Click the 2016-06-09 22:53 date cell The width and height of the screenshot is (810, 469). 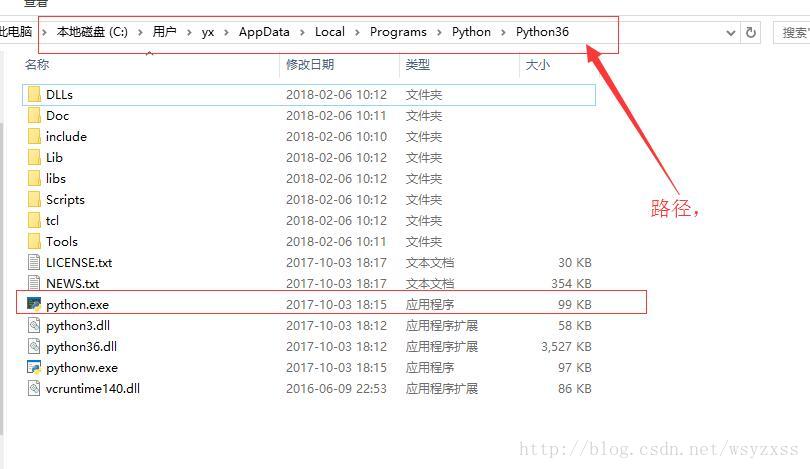336,388
